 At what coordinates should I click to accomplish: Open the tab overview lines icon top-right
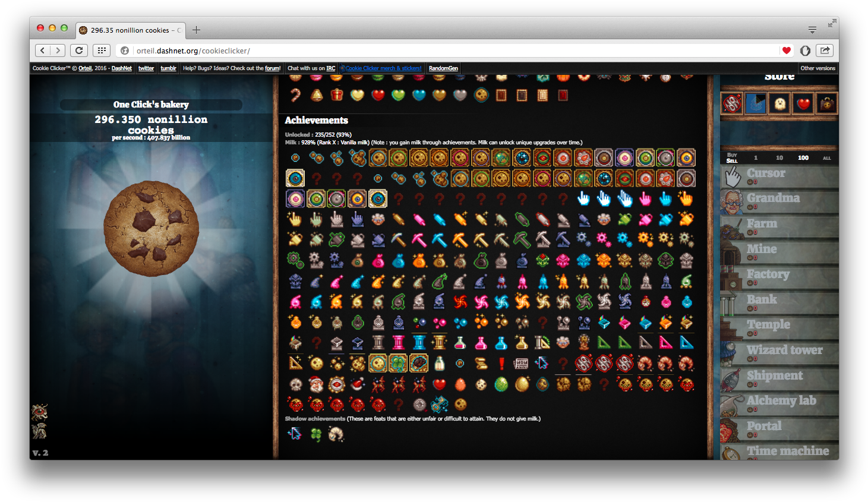812,28
